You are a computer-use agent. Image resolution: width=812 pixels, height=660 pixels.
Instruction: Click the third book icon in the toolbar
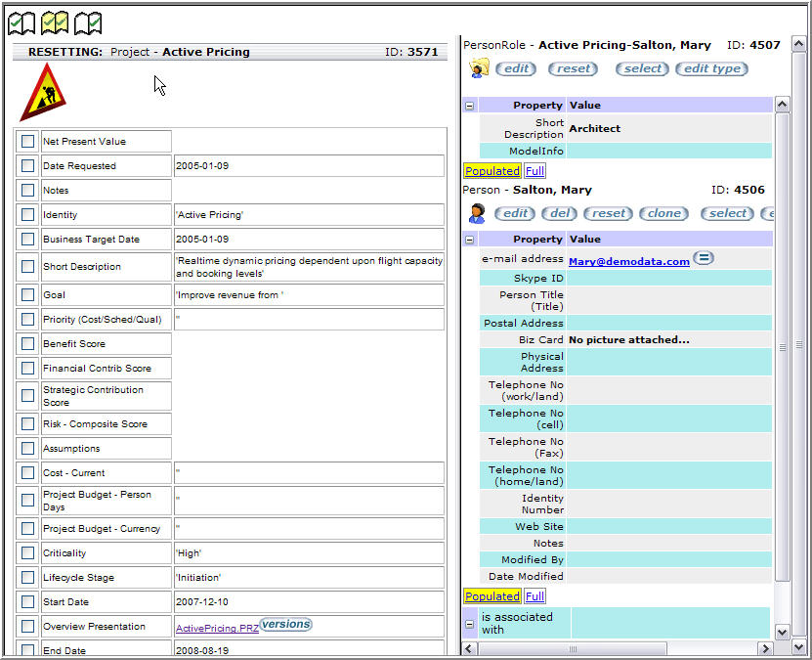[x=88, y=22]
